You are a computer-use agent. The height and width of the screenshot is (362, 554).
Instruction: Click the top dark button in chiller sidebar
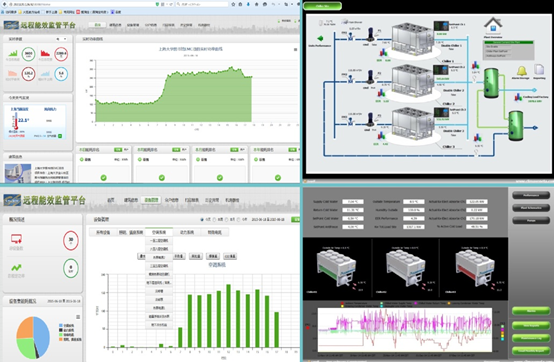click(x=531, y=195)
